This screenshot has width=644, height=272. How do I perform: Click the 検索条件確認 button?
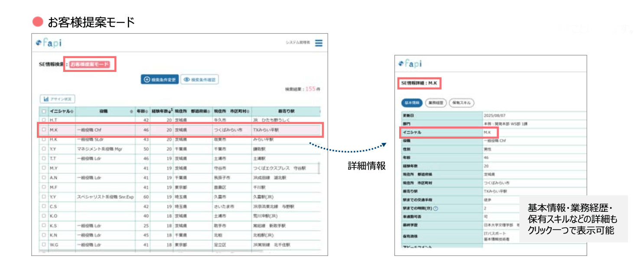199,80
